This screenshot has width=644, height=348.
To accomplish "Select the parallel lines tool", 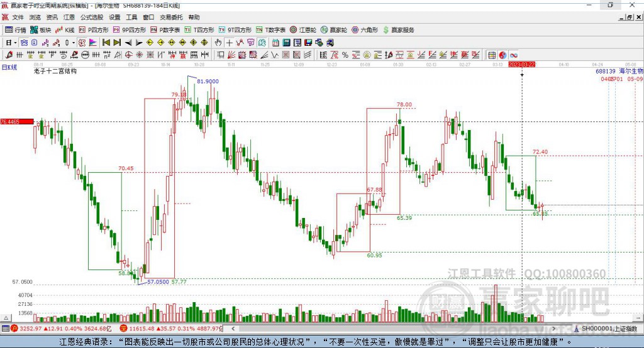I will point(308,55).
